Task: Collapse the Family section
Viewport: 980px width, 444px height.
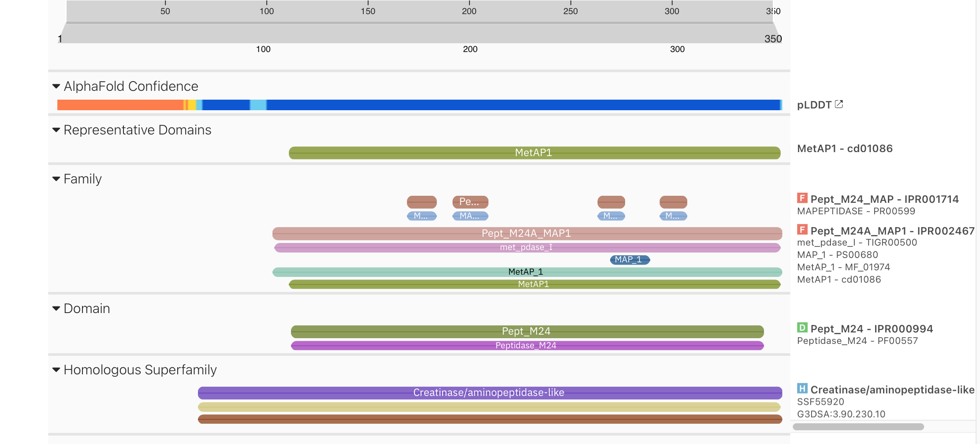Action: click(56, 179)
